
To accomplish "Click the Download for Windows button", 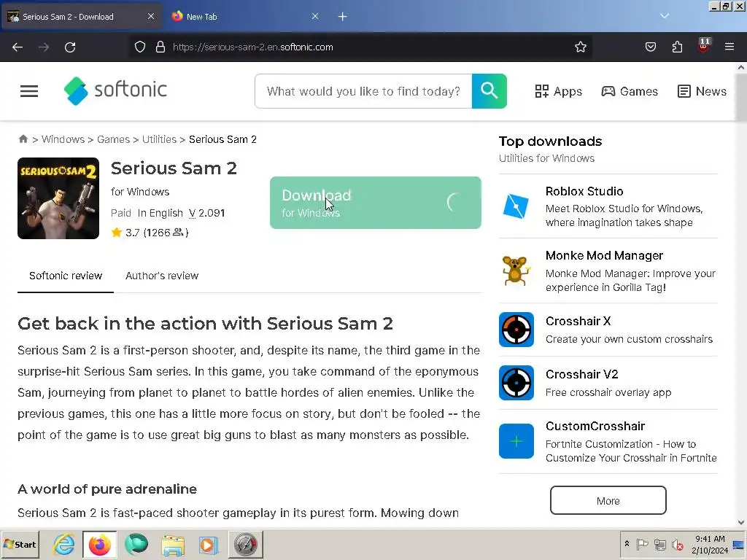I will point(376,203).
